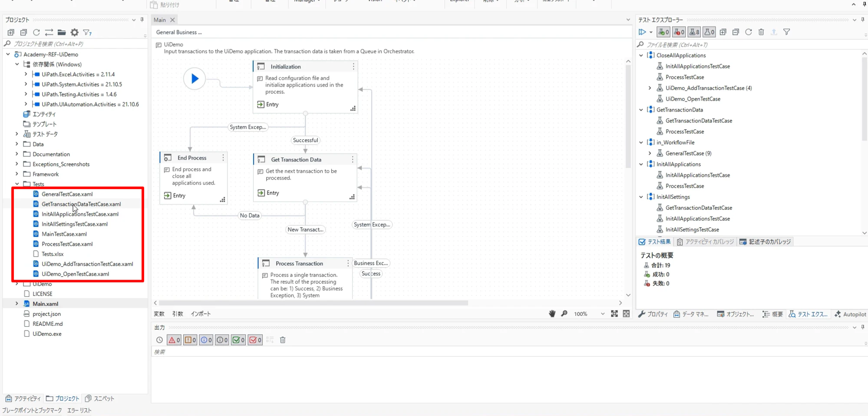Collapse the Academy-REF-UiDemo project root
868x416 pixels.
[8, 54]
